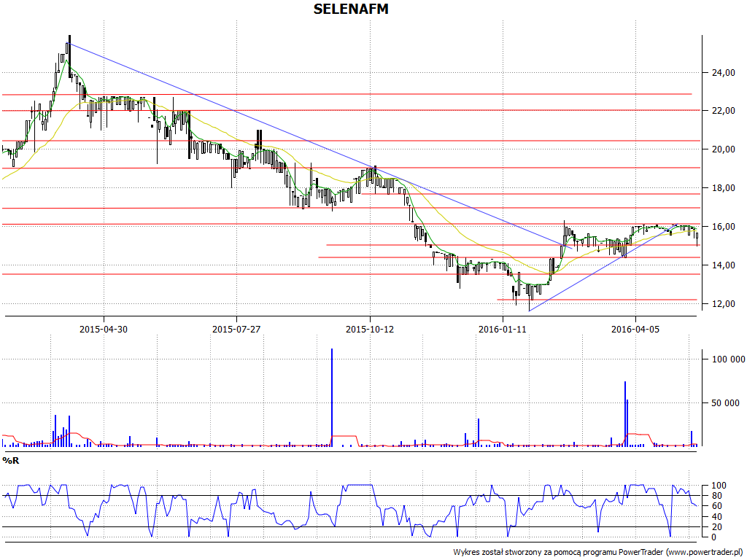
Task: Click the 0 level on %R axis
Action: [713, 537]
